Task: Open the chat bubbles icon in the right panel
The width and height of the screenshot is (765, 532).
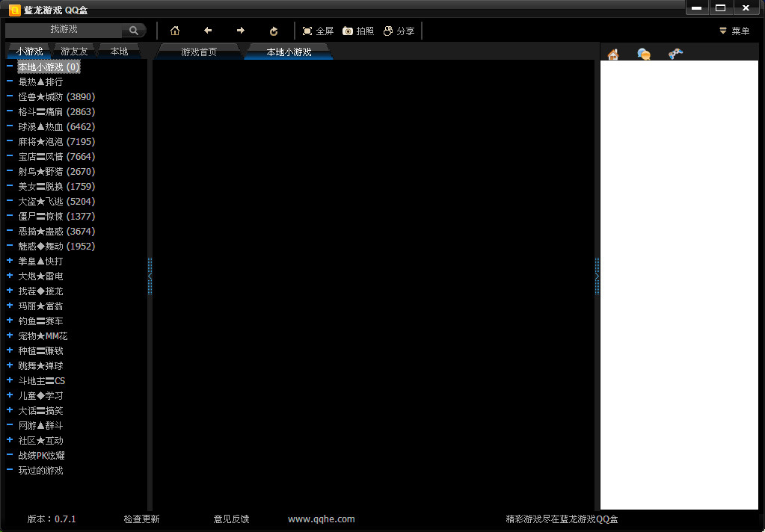Action: (x=644, y=54)
